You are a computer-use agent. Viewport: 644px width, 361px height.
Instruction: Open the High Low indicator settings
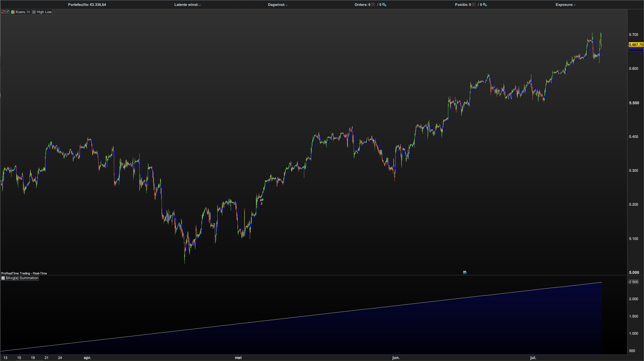point(44,12)
